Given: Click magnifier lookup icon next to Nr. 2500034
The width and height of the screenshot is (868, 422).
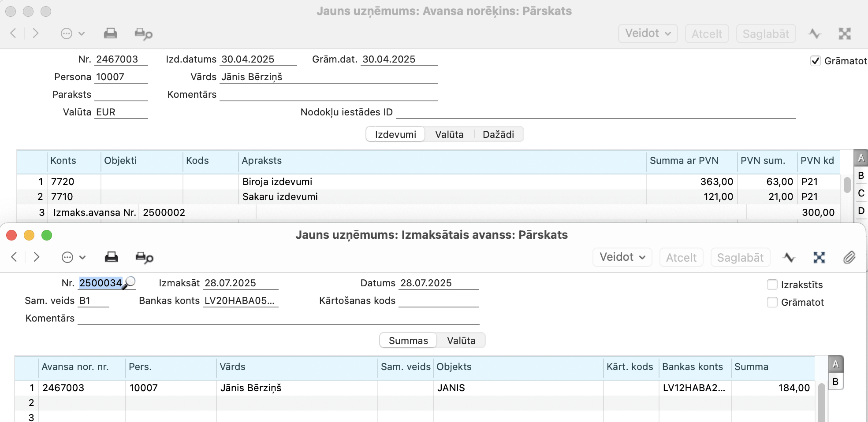Looking at the screenshot, I should tap(129, 282).
